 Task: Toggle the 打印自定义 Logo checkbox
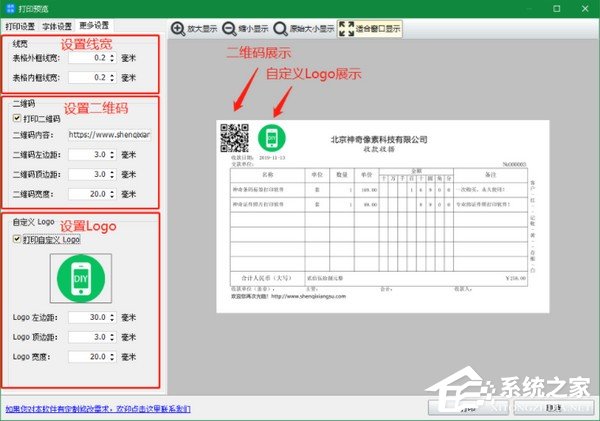point(16,238)
